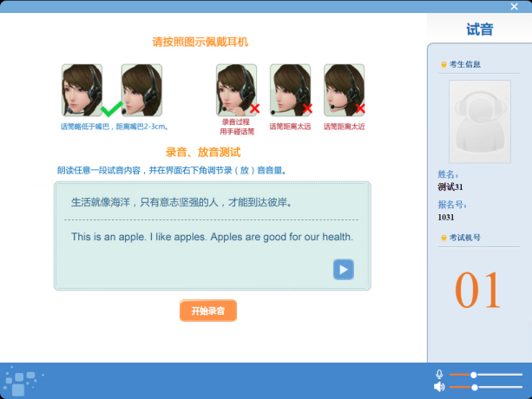
Task: Click the 考试机号 section label
Action: 465,238
